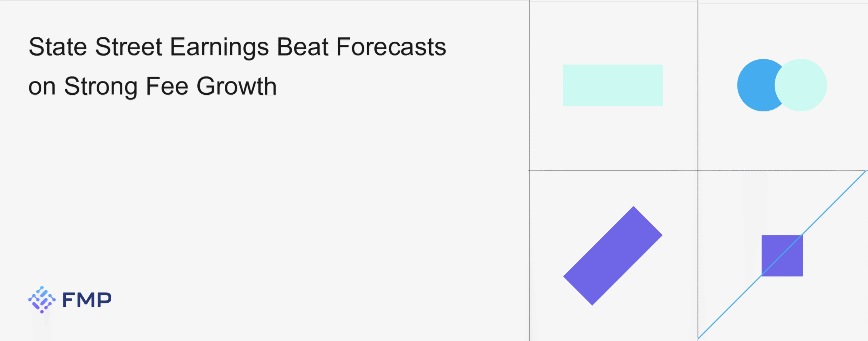Select the word "Earnings" in the title
The width and height of the screenshot is (868, 341).
(219, 48)
